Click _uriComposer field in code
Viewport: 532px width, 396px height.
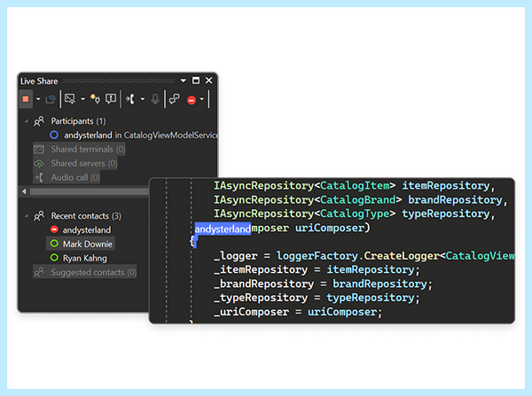click(x=251, y=312)
